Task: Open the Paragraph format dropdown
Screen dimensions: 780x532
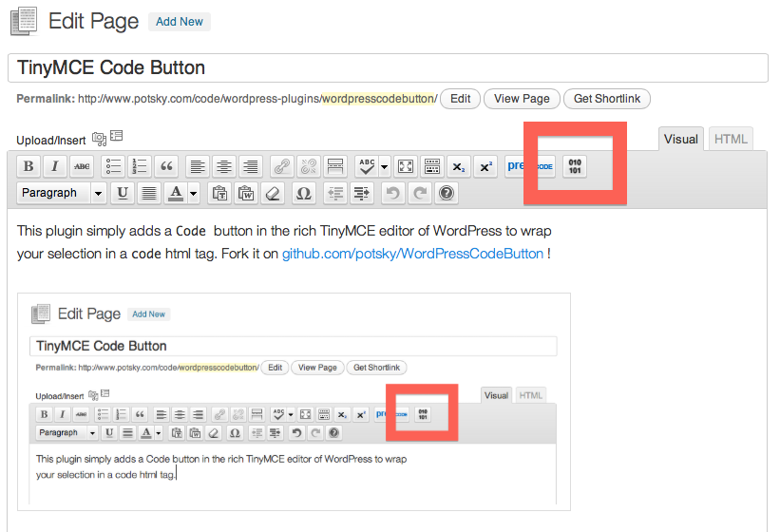Action: click(62, 193)
